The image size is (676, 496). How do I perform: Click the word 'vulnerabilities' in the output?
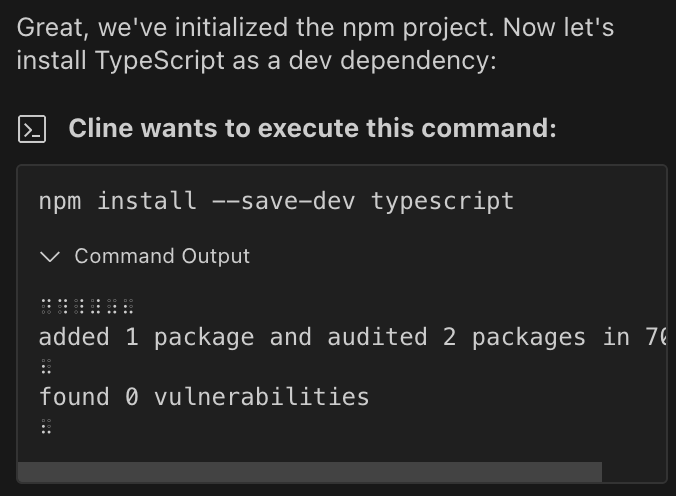(261, 397)
